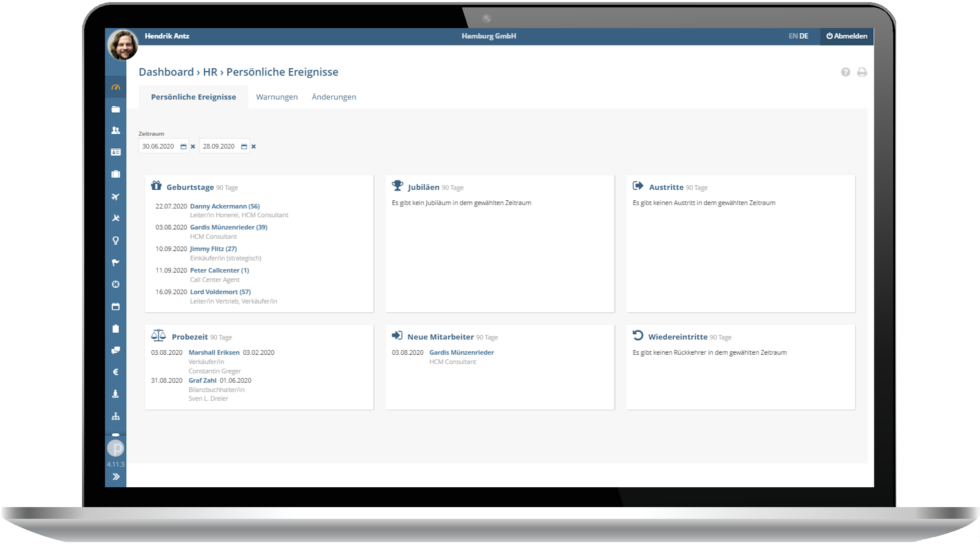Click the dashboard speedometer sidebar icon
This screenshot has height=546, width=980.
[x=115, y=87]
